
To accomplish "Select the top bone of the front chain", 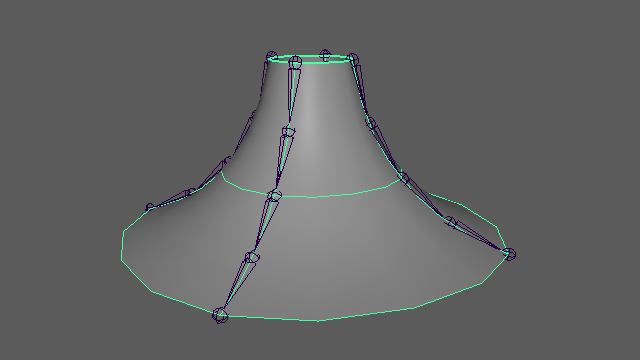I will (293, 95).
